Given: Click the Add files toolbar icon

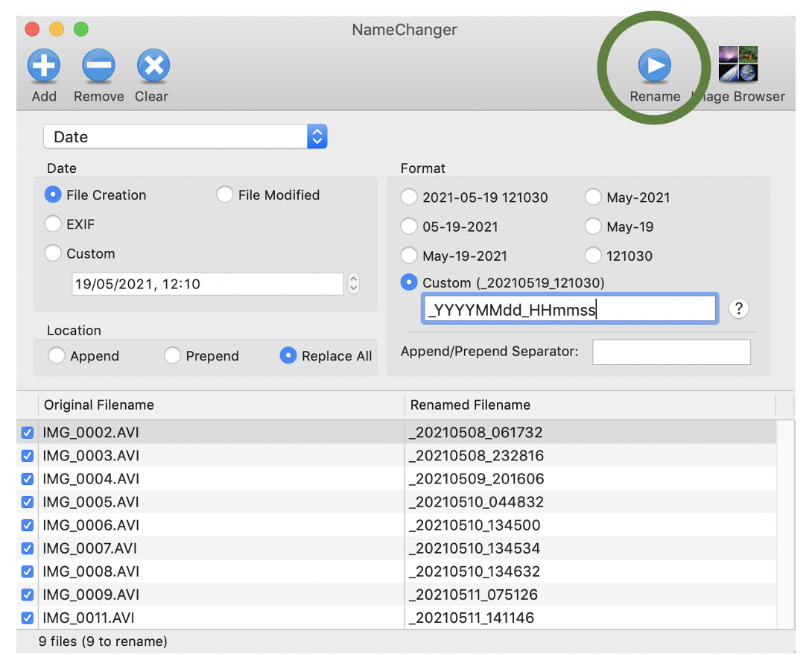Looking at the screenshot, I should point(44,66).
